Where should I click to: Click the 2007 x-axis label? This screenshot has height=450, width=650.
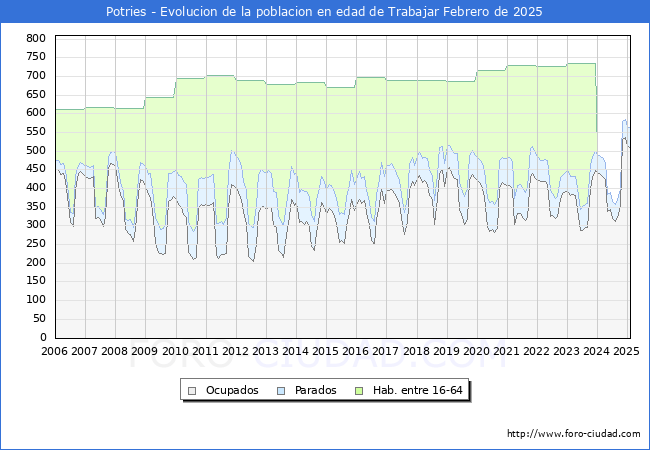coord(84,351)
